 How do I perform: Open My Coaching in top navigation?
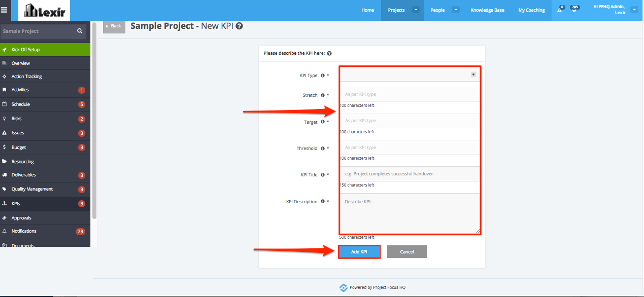[x=531, y=10]
